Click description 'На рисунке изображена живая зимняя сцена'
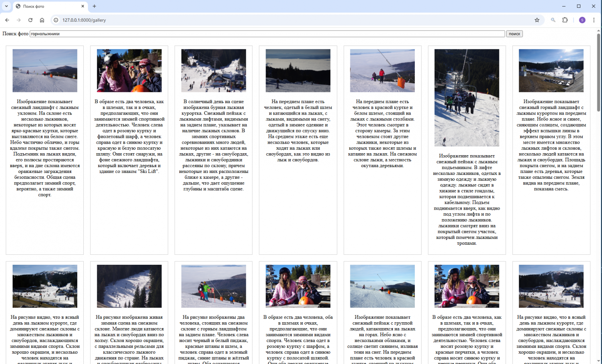602x364 pixels. (129, 339)
